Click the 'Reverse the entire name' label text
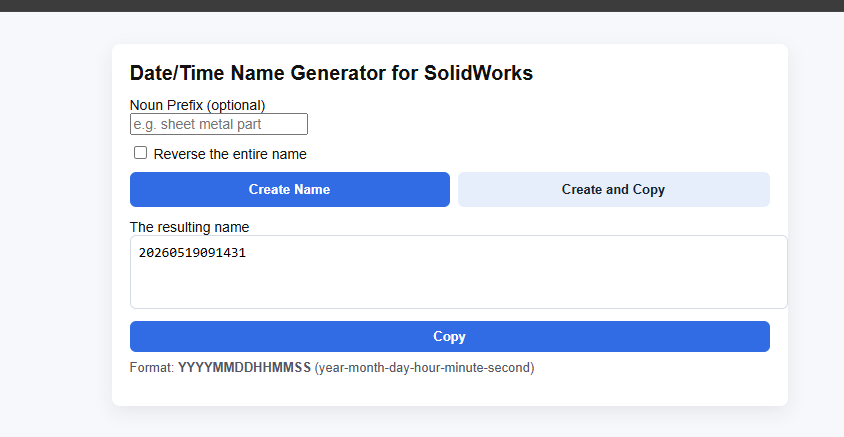 [x=230, y=154]
